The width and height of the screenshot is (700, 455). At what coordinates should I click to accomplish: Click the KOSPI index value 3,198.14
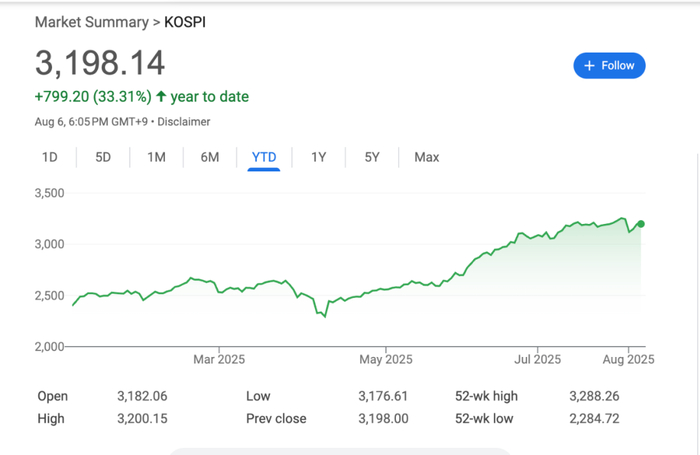[100, 64]
